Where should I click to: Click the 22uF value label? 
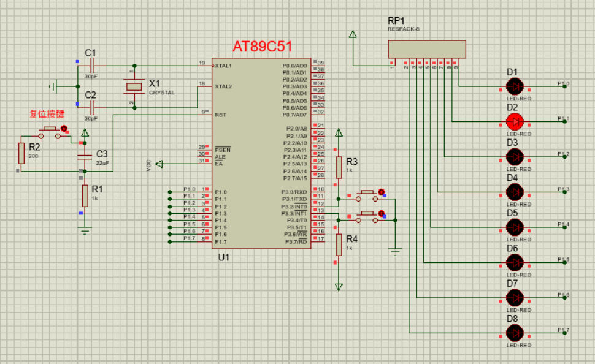coord(102,163)
